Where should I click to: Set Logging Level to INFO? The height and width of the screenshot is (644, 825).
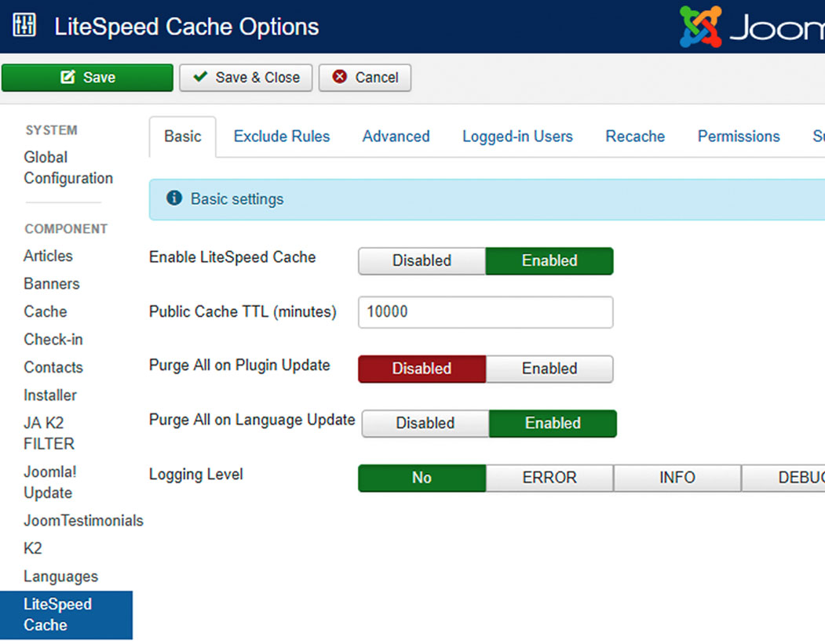(x=677, y=478)
